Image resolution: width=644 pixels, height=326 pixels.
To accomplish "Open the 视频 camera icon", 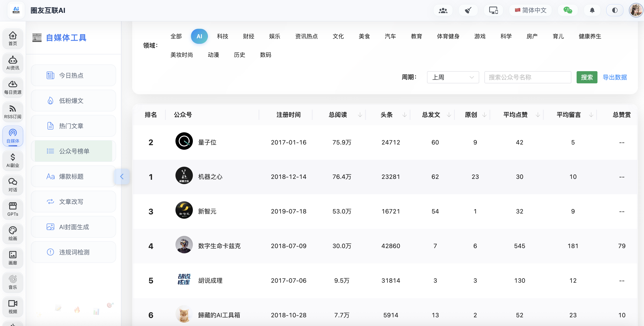I will click(x=13, y=307).
